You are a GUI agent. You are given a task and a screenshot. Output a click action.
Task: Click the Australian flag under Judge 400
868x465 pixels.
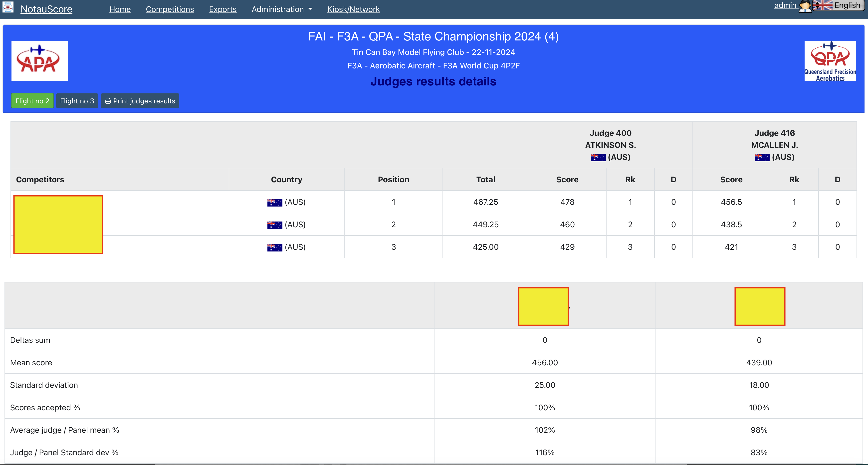[598, 157]
